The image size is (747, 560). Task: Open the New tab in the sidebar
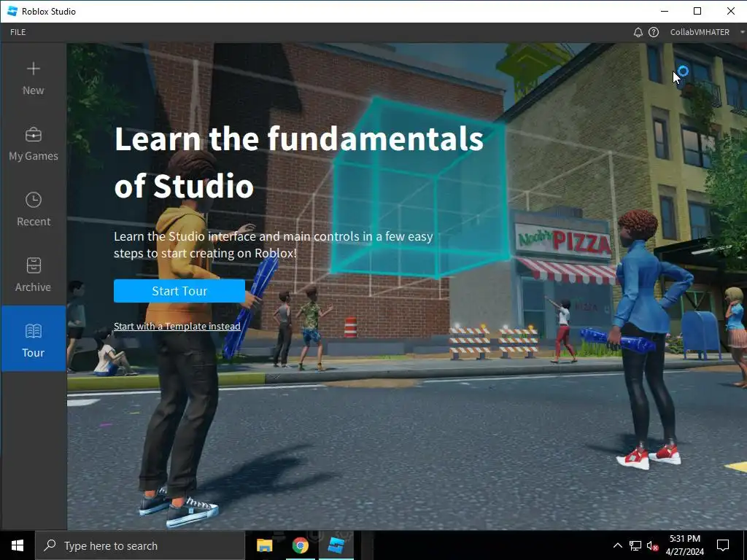pyautogui.click(x=34, y=79)
